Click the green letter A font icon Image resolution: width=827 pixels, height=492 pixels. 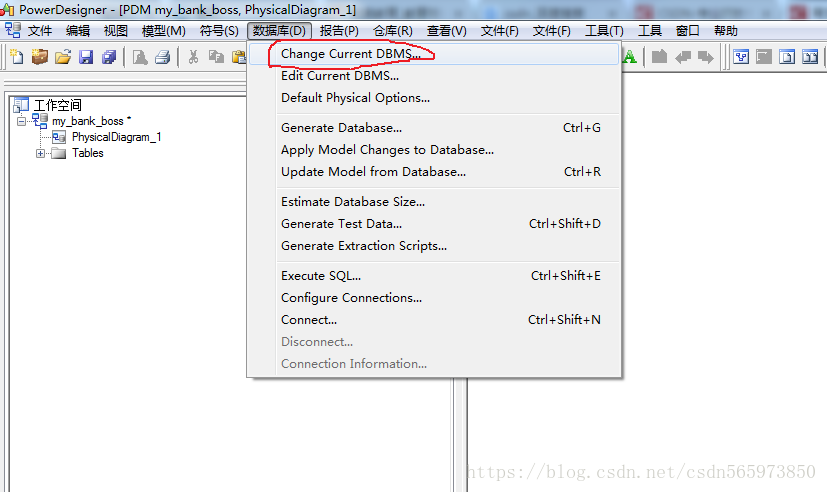click(629, 56)
